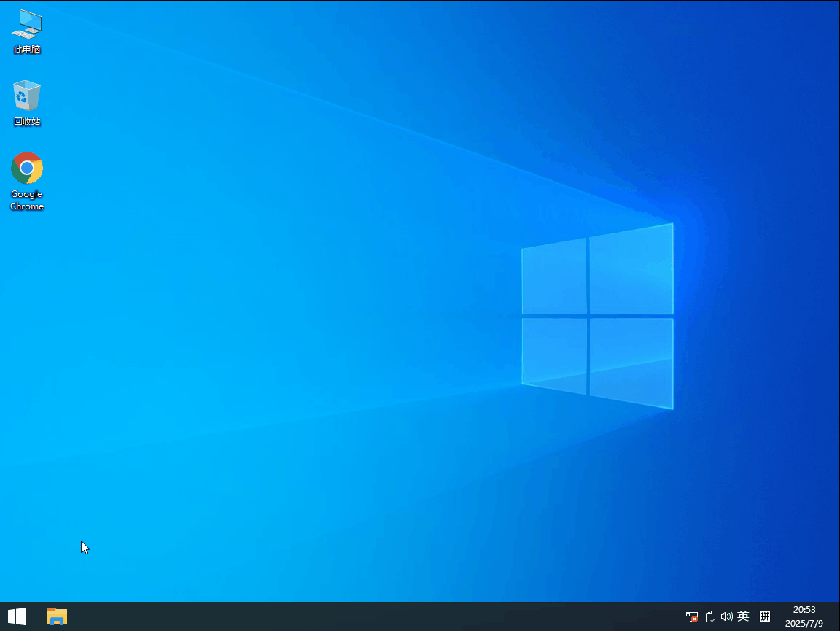This screenshot has height=631, width=840.
Task: Open File Explorer from the taskbar
Action: pos(57,616)
